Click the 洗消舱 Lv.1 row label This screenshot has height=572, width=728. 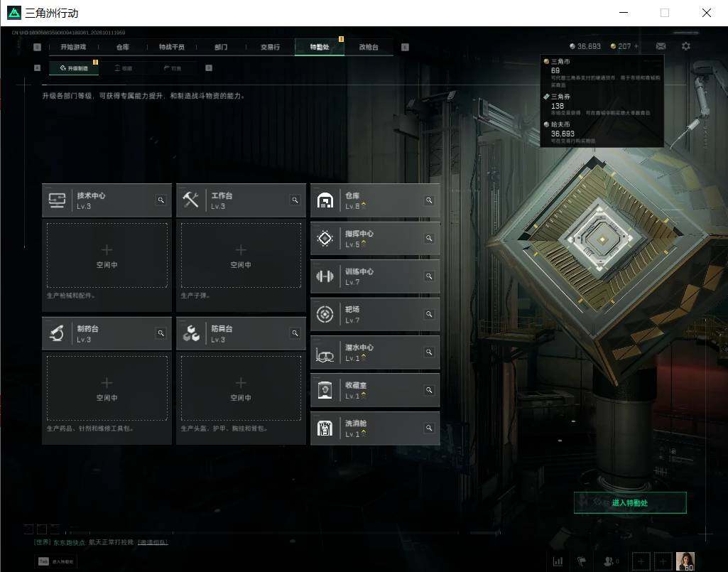coord(356,428)
